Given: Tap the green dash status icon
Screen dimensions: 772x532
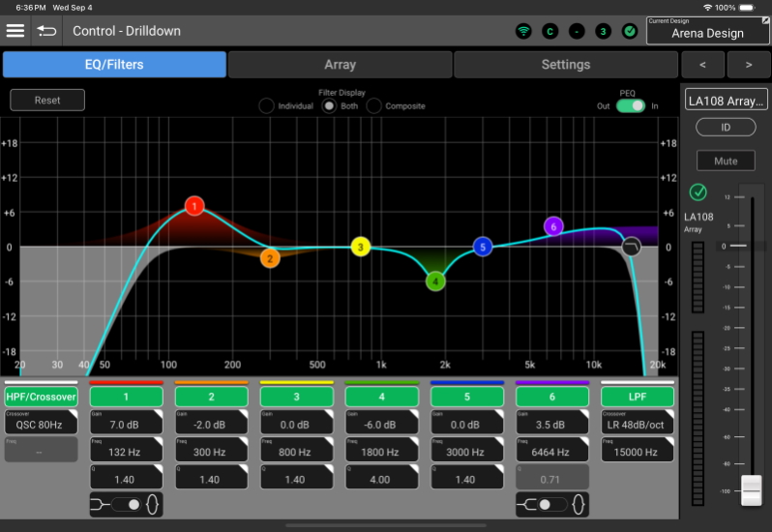Looking at the screenshot, I should (x=577, y=32).
